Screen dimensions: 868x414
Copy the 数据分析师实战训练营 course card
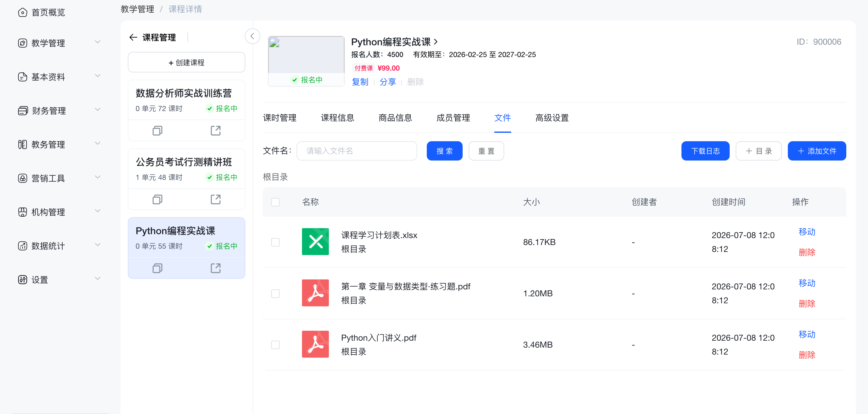157,131
